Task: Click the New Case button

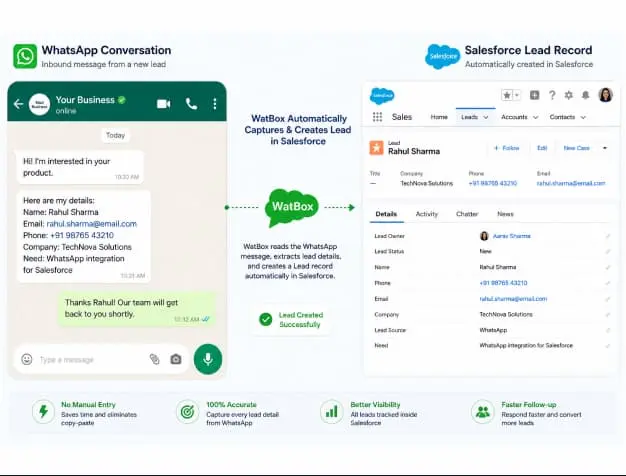Action: tap(576, 148)
